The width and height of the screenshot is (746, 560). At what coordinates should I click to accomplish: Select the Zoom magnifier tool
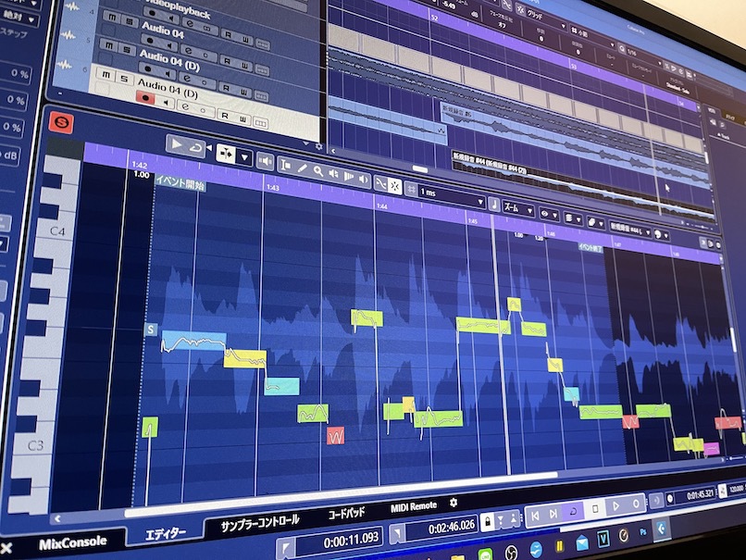pyautogui.click(x=317, y=171)
